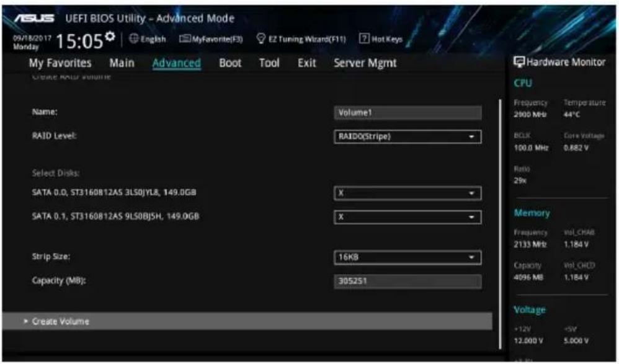619x364 pixels.
Task: Click the CPU Ratio value 29x
Action: 520,180
